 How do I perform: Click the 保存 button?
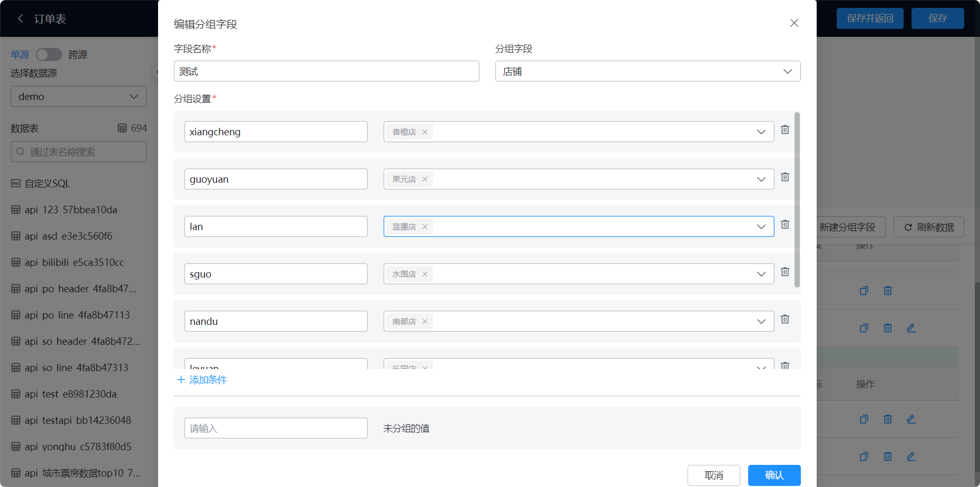pos(937,18)
